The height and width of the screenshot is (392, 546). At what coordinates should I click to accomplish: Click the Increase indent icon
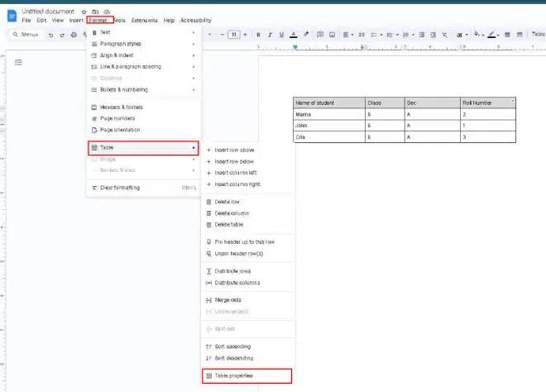click(x=433, y=35)
